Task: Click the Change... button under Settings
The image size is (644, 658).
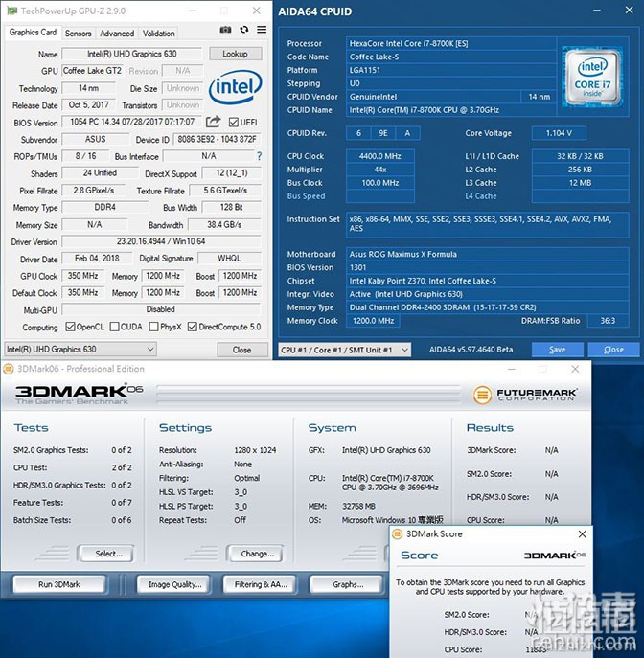Action: point(255,554)
